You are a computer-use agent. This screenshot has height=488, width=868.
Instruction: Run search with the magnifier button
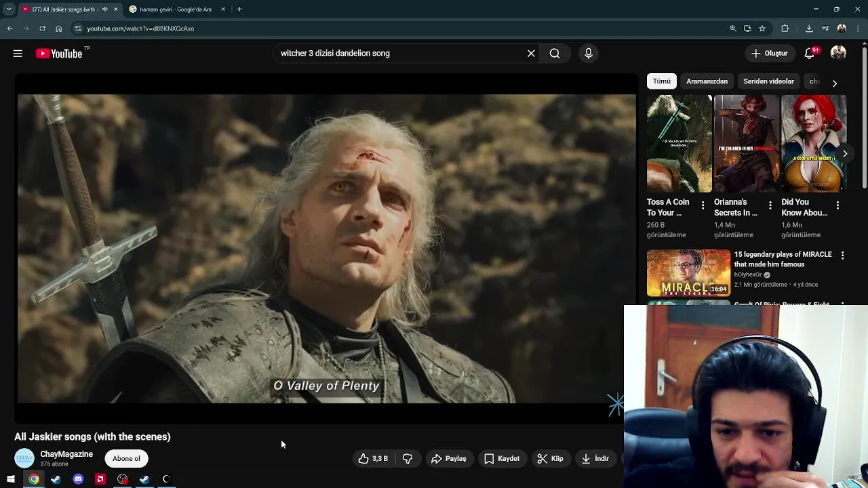555,54
